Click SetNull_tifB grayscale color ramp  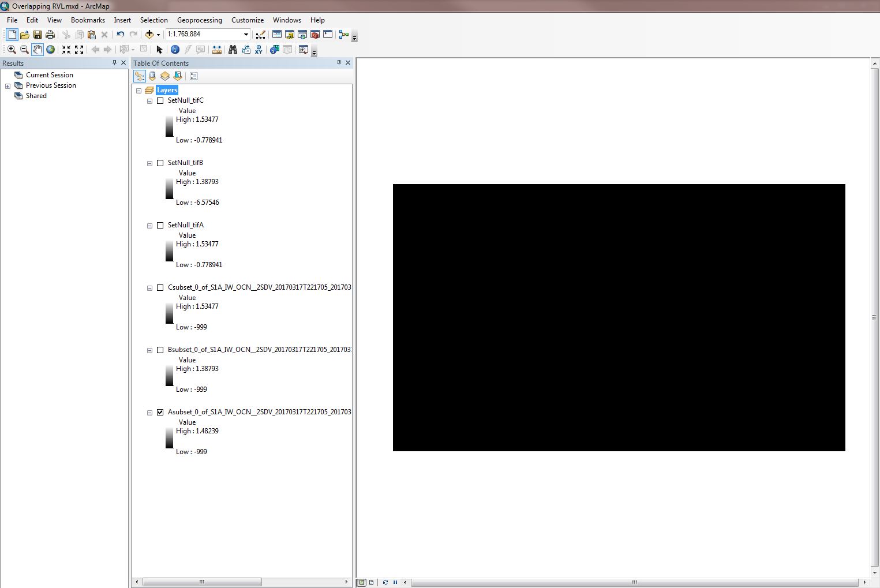pos(169,189)
